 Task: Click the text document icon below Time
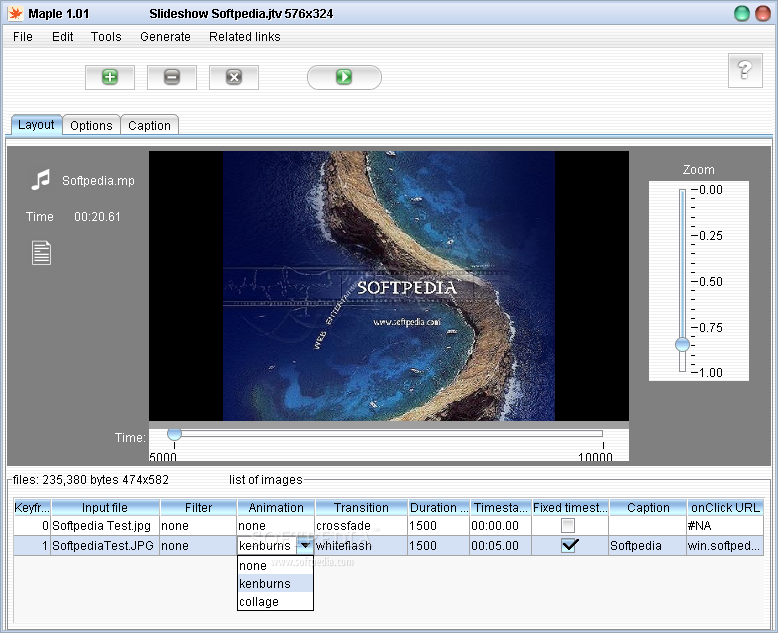(41, 253)
